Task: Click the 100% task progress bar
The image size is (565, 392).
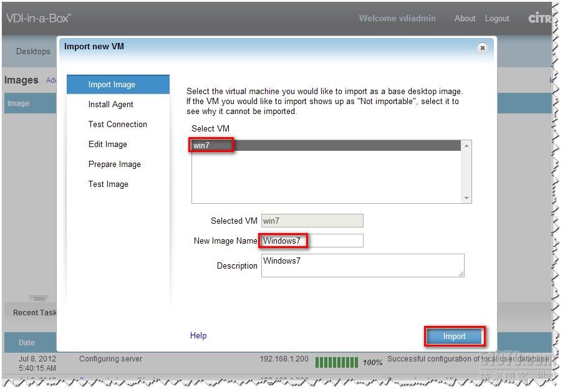Action: click(337, 363)
